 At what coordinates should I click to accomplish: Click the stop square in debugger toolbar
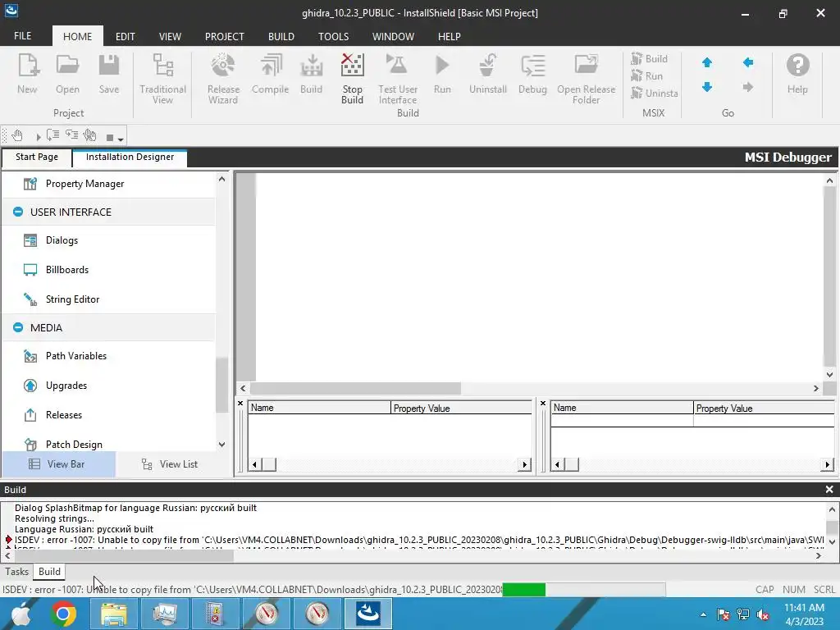pos(109,138)
